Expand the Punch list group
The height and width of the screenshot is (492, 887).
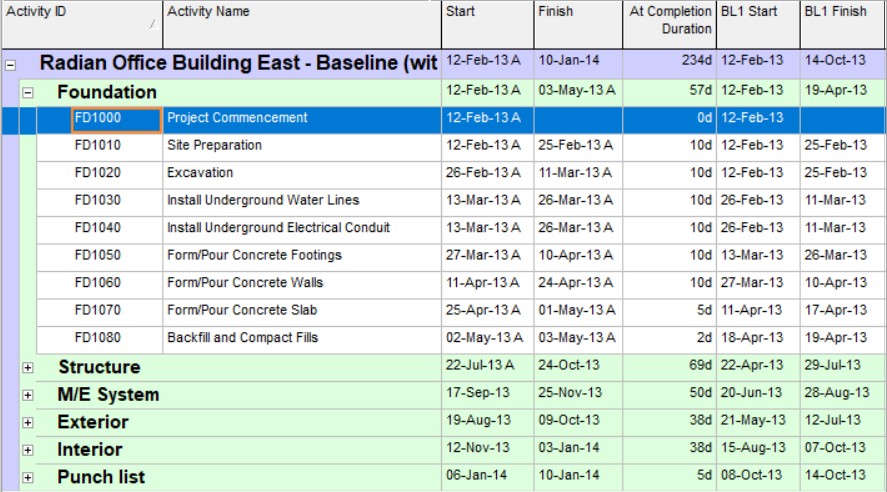click(x=28, y=478)
